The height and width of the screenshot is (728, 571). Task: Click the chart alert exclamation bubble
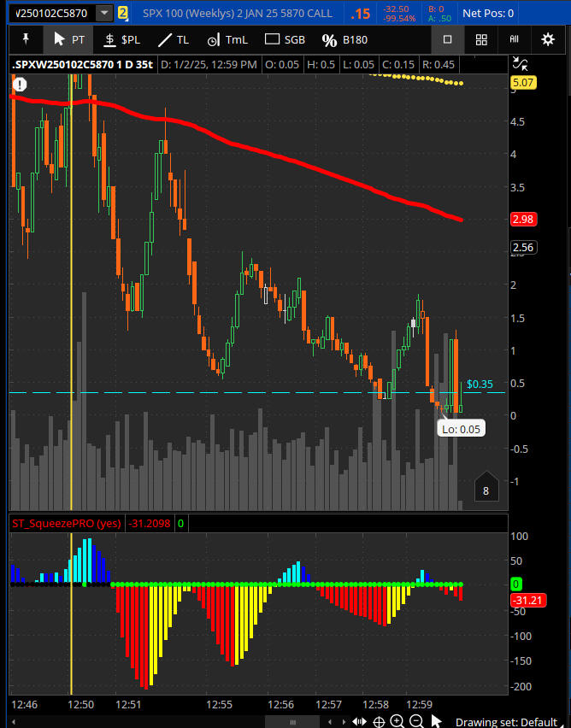tap(20, 85)
